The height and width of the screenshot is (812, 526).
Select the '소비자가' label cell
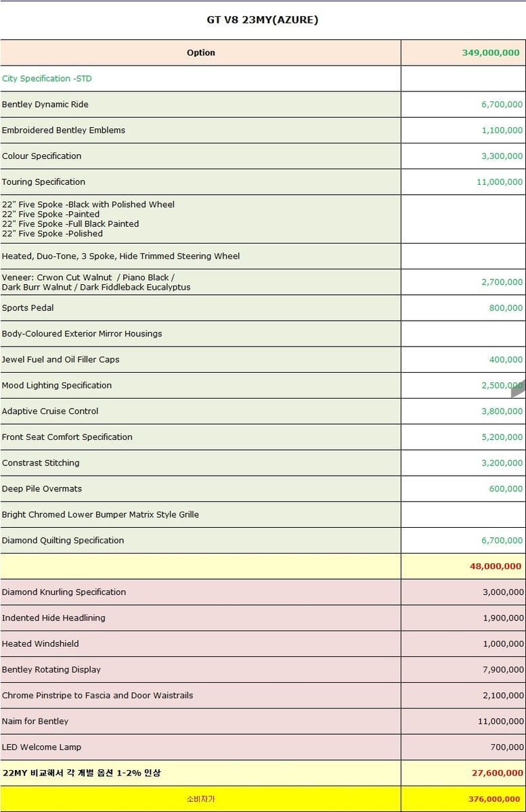[x=200, y=799]
